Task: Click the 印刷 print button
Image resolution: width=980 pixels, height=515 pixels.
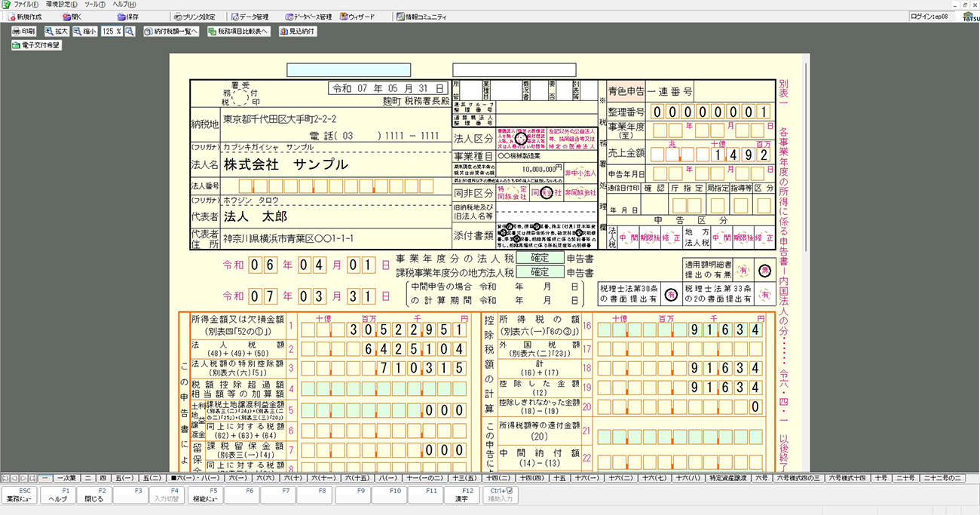Action: point(24,32)
